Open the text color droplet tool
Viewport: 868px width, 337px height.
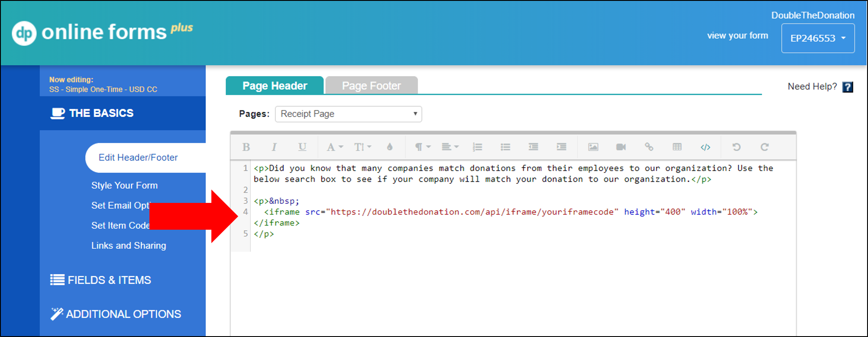coord(390,147)
